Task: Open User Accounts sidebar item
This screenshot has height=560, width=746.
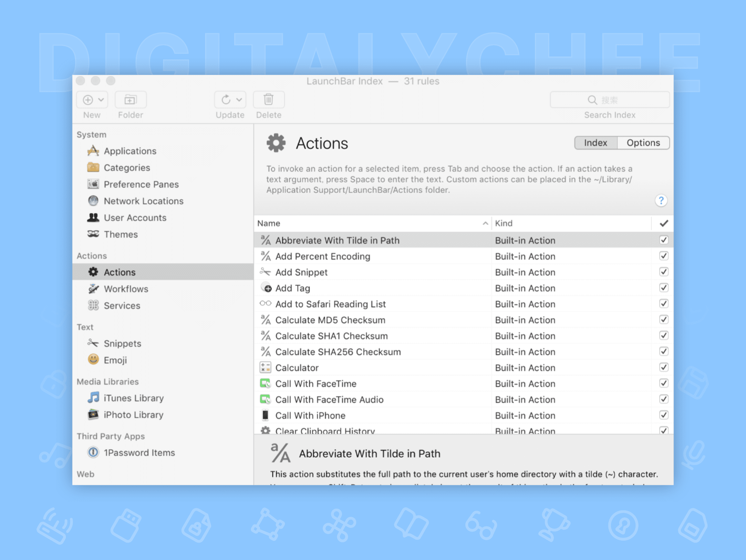Action: pos(135,218)
